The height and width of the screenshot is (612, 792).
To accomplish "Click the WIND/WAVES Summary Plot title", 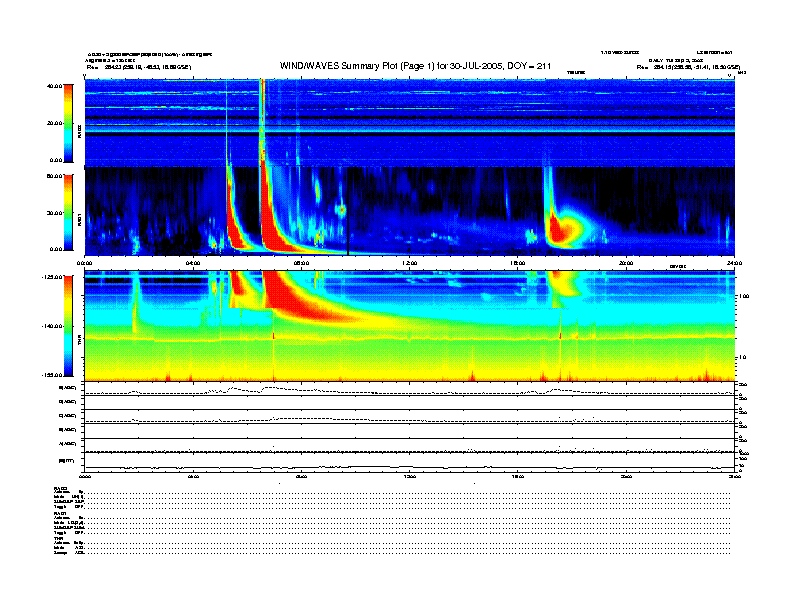I will click(415, 66).
